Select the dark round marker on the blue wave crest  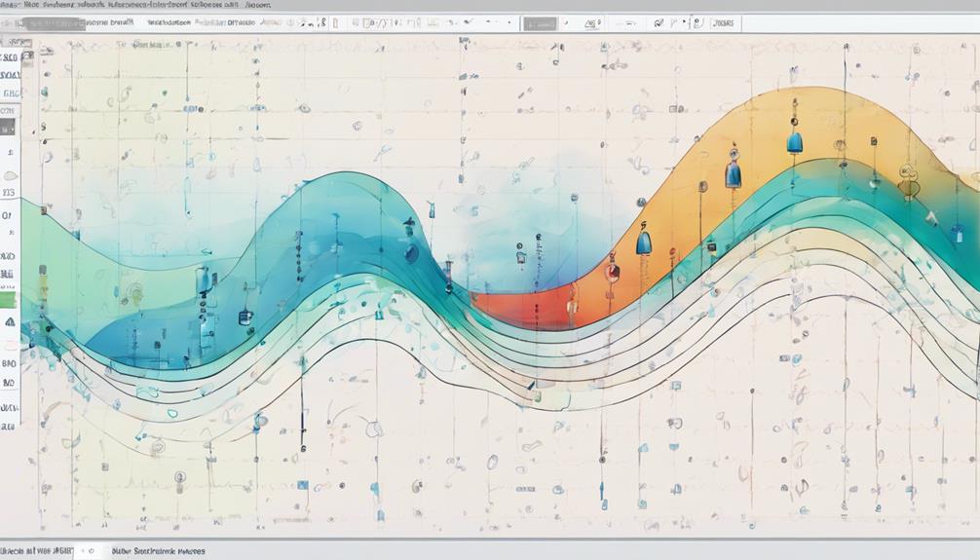pyautogui.click(x=411, y=253)
